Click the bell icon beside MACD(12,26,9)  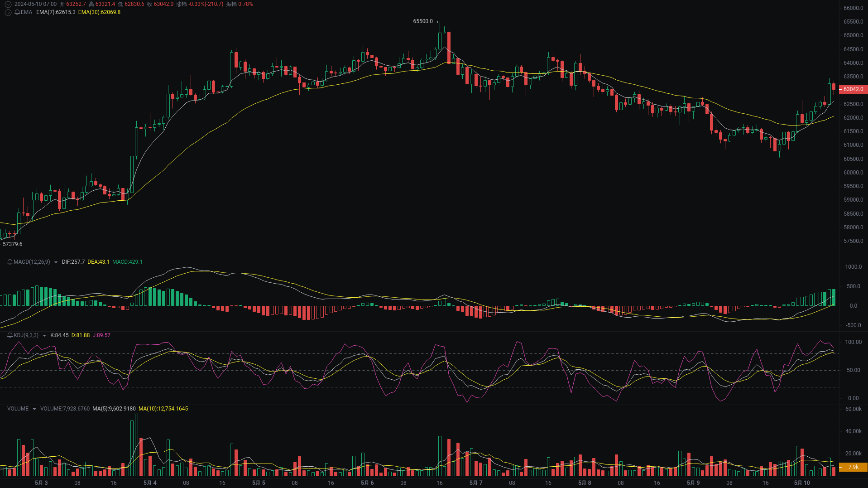click(9, 262)
